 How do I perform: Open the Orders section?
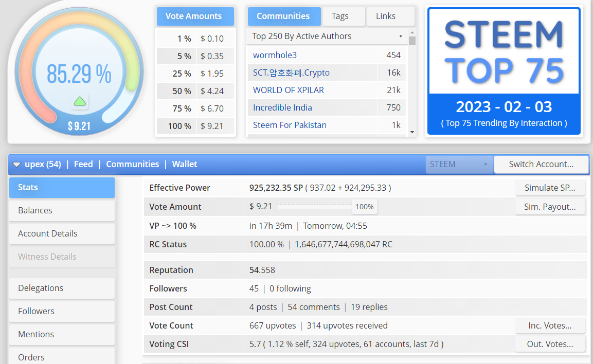tap(62, 357)
